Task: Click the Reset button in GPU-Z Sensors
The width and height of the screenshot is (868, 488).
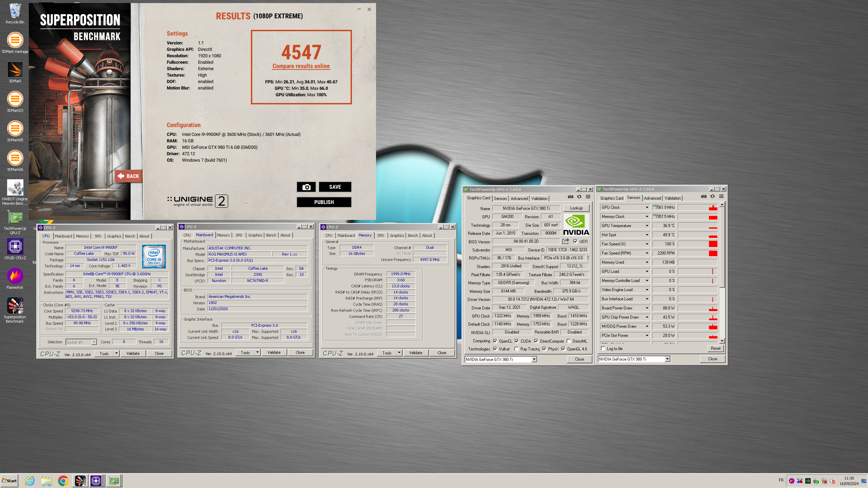Action: coord(716,348)
